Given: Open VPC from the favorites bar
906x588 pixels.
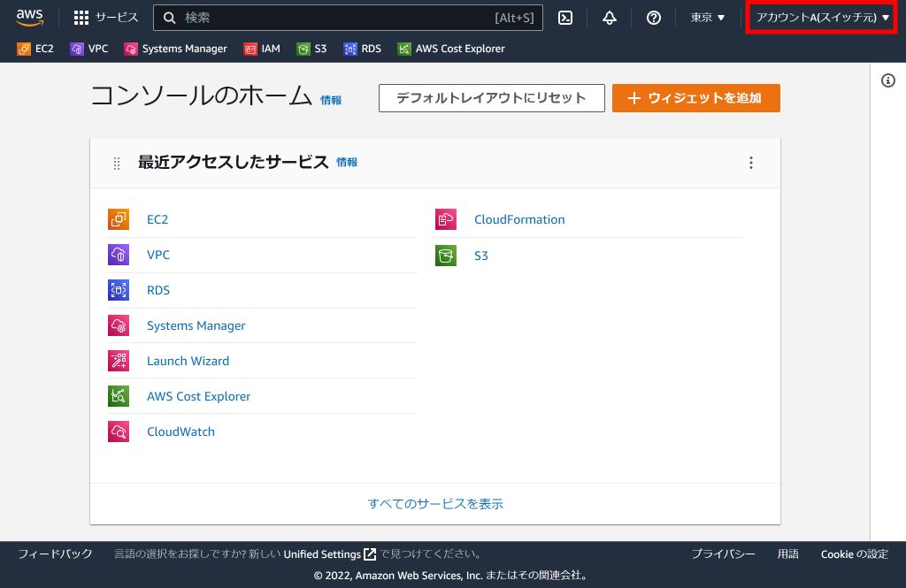Looking at the screenshot, I should pyautogui.click(x=89, y=50).
